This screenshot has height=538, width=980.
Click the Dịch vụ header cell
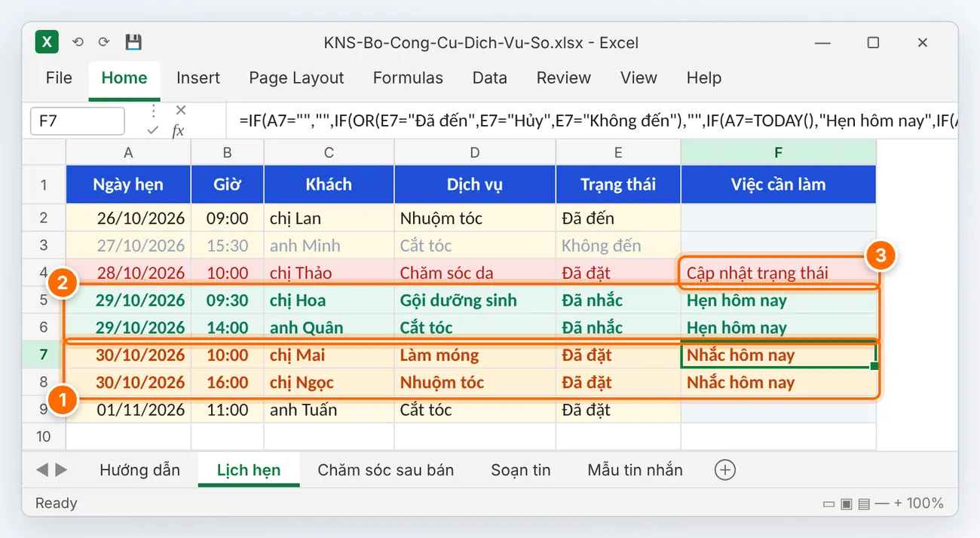tap(475, 185)
